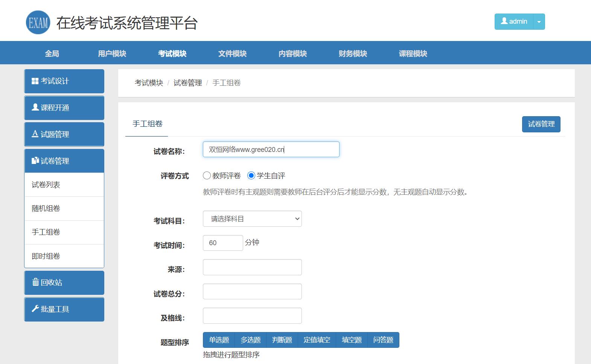This screenshot has width=591, height=364.
Task: Expand the 试题管理 sidebar section
Action: coord(64,134)
